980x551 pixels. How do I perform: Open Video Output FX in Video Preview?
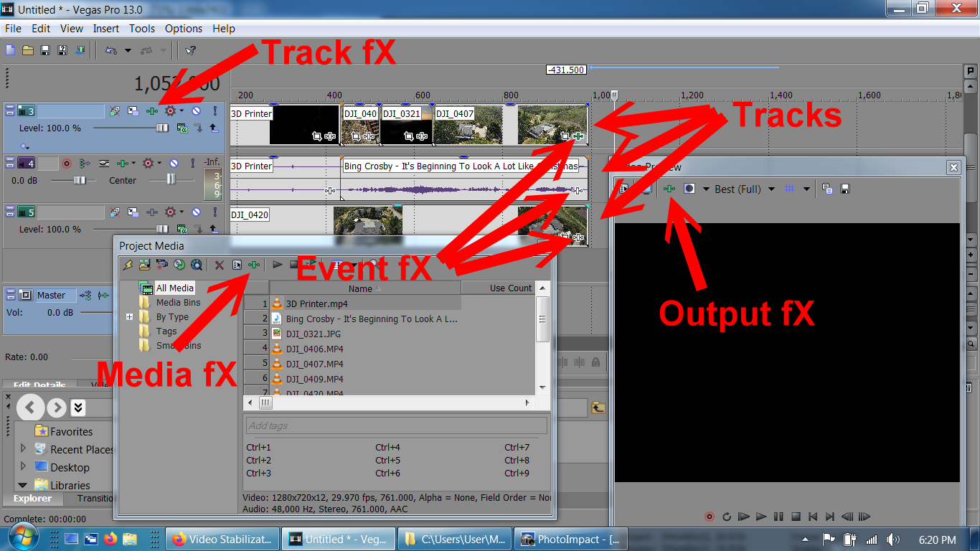pos(669,189)
